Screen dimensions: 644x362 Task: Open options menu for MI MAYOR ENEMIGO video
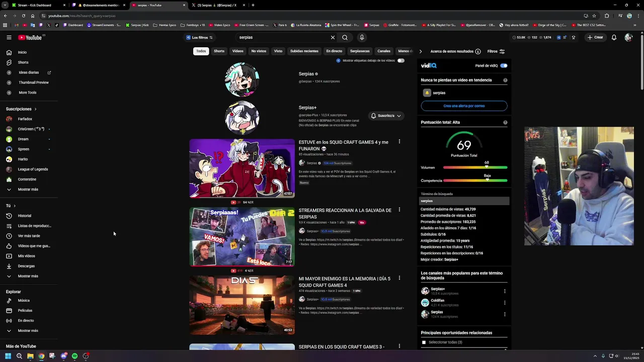(399, 278)
